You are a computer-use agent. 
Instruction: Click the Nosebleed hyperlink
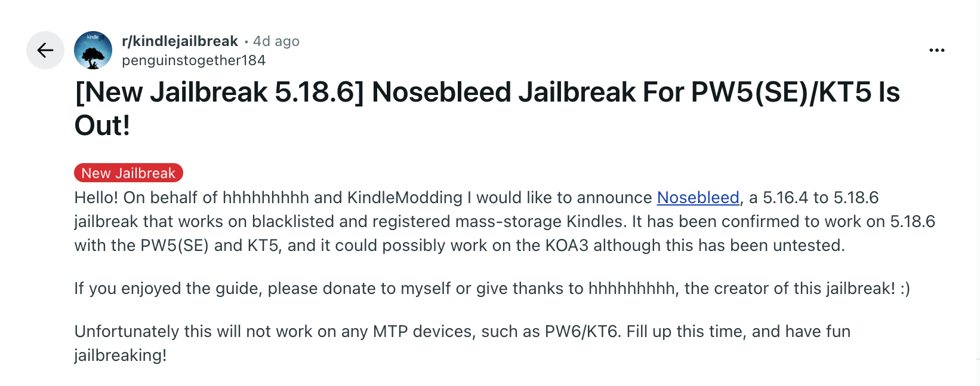(698, 198)
